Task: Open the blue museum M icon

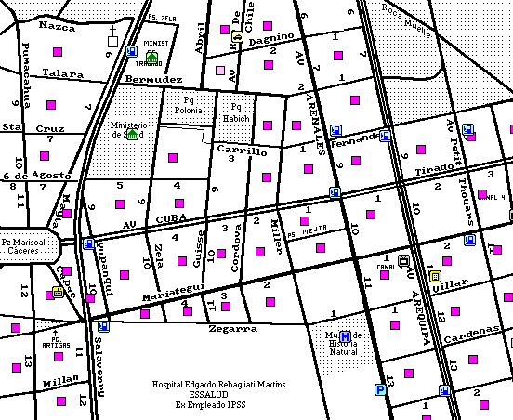Action: tap(345, 336)
